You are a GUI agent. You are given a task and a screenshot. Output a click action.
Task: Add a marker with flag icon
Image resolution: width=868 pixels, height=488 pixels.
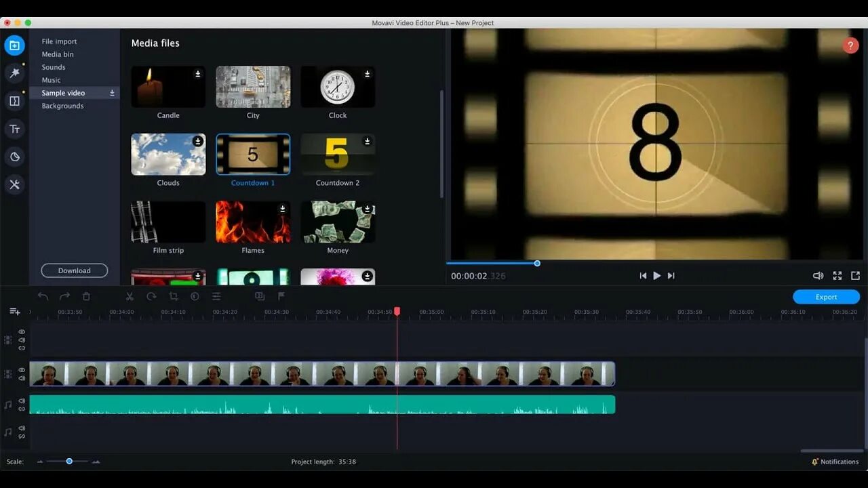point(281,296)
